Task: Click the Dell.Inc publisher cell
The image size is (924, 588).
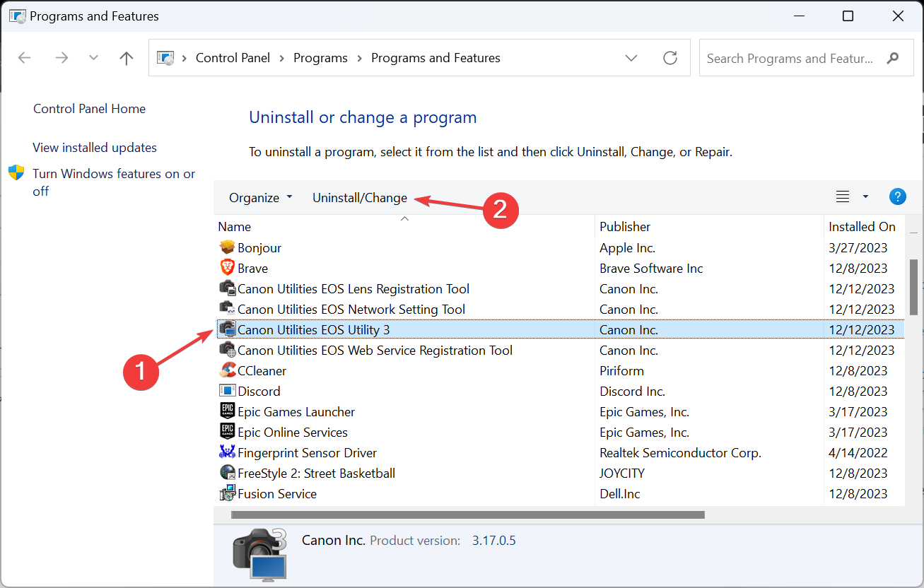Action: pos(620,494)
